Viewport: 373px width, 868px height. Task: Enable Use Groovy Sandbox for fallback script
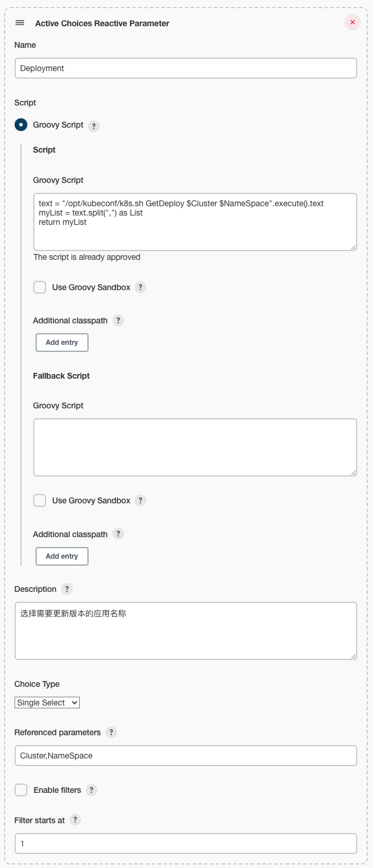pyautogui.click(x=40, y=500)
